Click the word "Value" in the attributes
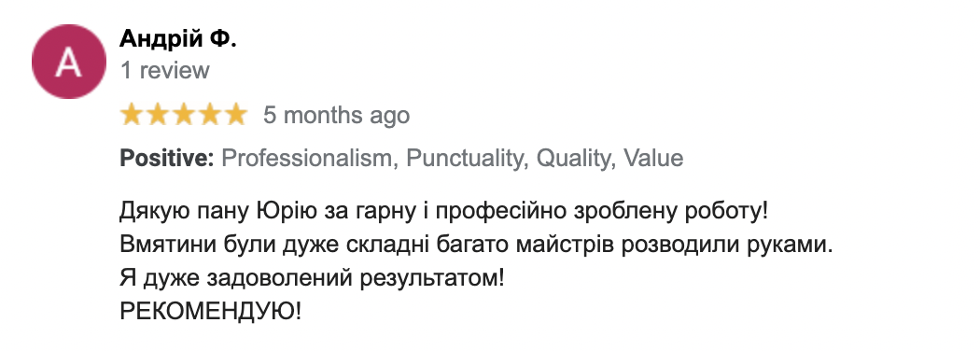 (x=652, y=159)
